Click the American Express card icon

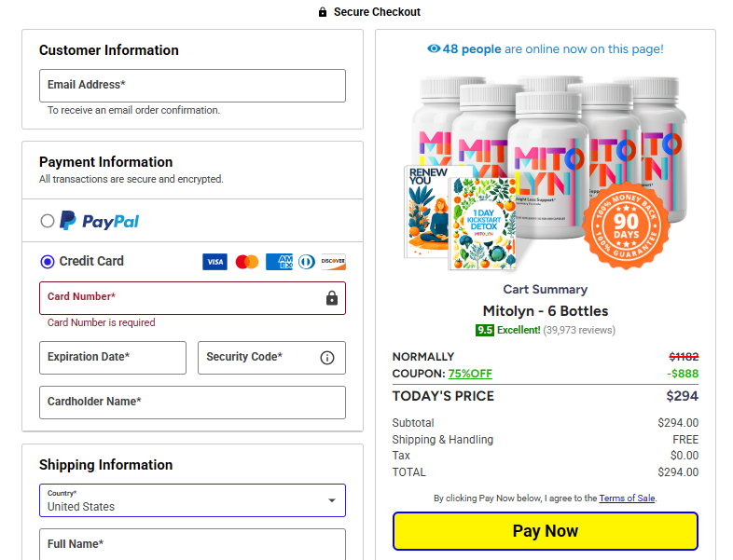click(x=279, y=262)
